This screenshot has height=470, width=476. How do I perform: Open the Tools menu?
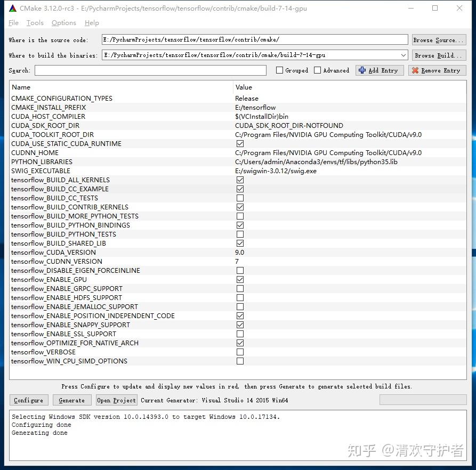(x=35, y=23)
